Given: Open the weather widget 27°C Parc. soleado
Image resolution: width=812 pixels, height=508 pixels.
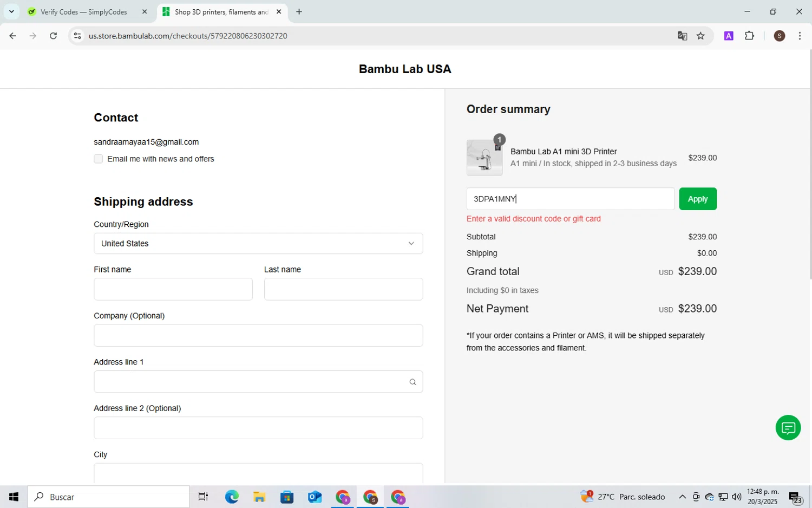Looking at the screenshot, I should pos(623,497).
